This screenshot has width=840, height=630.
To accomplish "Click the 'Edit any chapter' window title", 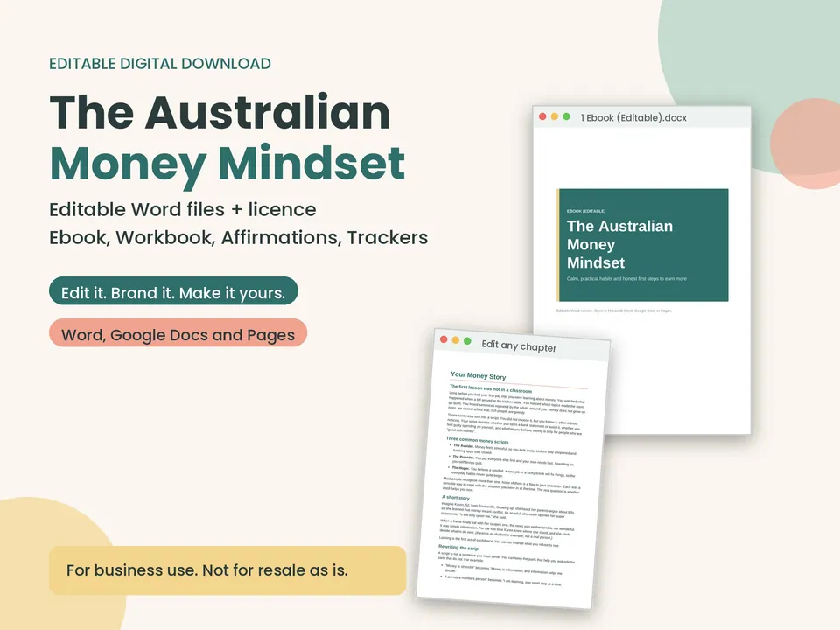I will tap(519, 346).
